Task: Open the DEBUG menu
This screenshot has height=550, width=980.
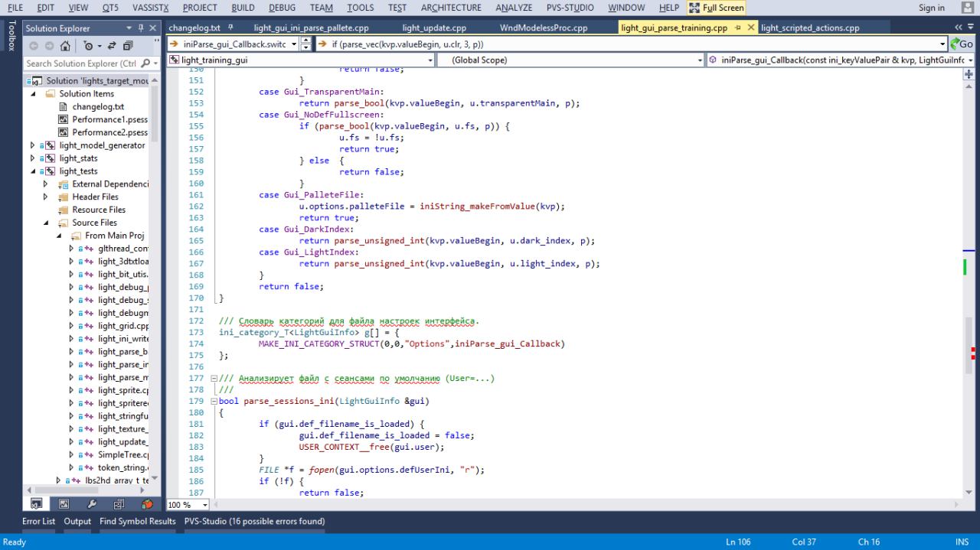Action: (283, 8)
